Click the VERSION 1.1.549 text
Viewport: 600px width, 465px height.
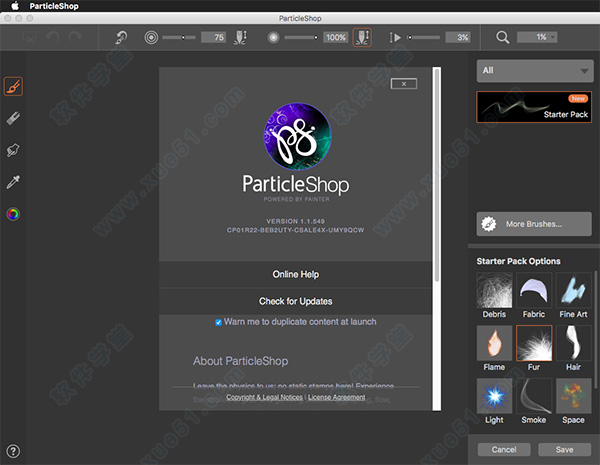coord(295,221)
